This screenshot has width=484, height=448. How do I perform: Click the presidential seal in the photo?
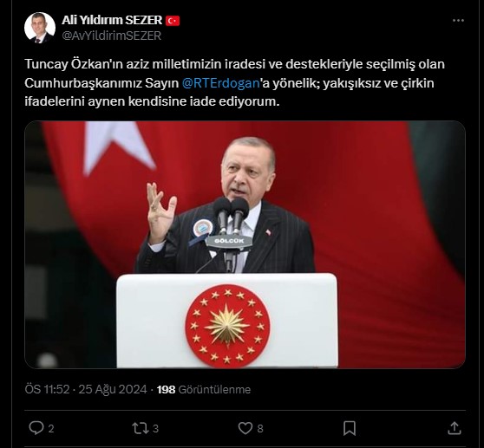[x=227, y=326]
